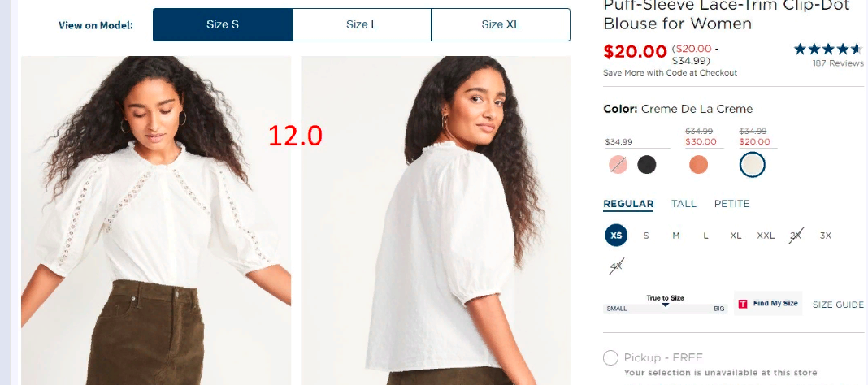Switch to the TALL fit tab
Screen dimensions: 868x385
tap(684, 204)
